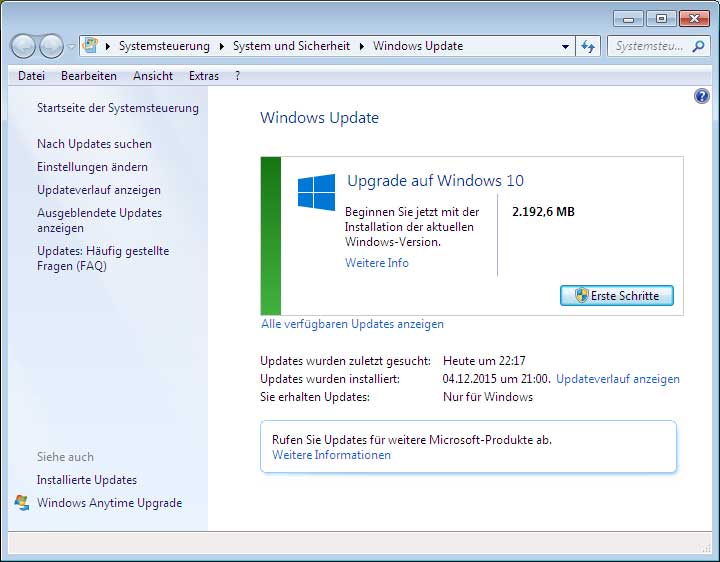Click the window resize grip
720x562 pixels.
(707, 548)
